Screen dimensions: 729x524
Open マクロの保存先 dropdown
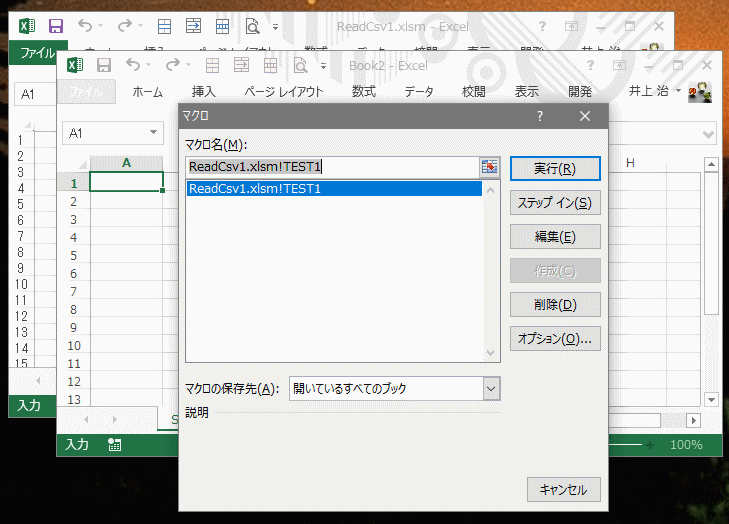pyautogui.click(x=491, y=389)
